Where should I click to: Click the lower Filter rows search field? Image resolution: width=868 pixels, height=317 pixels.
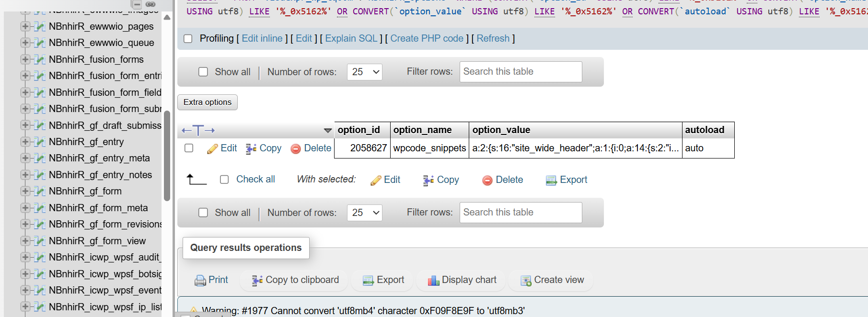pos(521,213)
